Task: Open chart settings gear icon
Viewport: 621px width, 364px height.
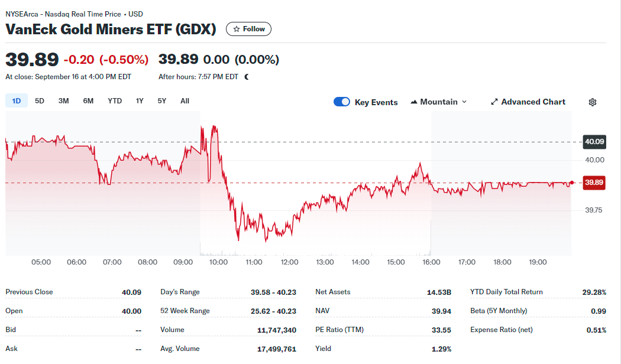Action: pos(593,102)
